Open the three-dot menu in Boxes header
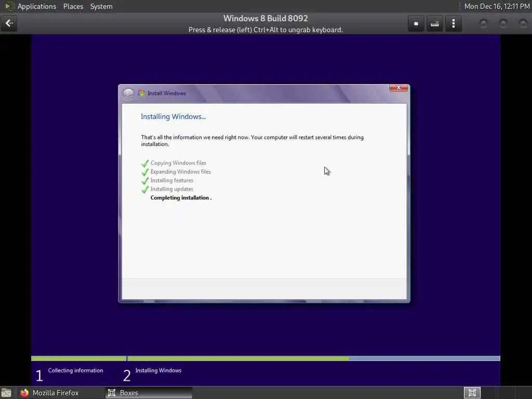Viewport: 532px width, 399px height. click(x=454, y=24)
